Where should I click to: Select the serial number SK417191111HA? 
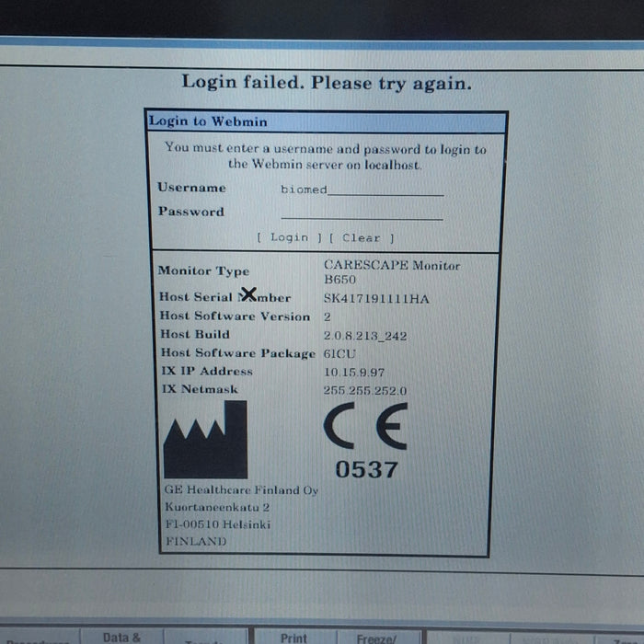(x=376, y=299)
